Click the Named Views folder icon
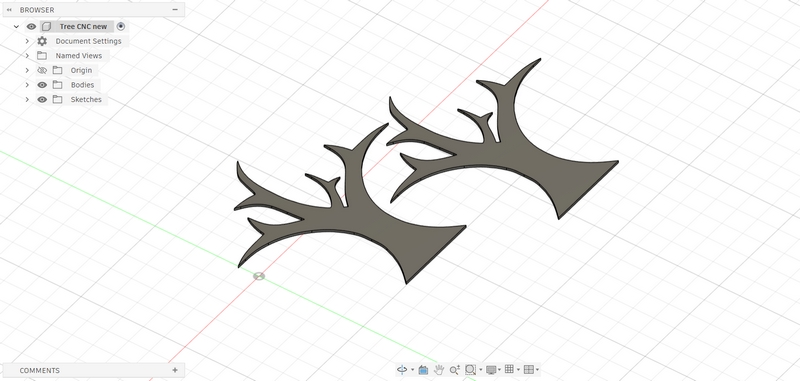The width and height of the screenshot is (800, 381). pos(42,56)
